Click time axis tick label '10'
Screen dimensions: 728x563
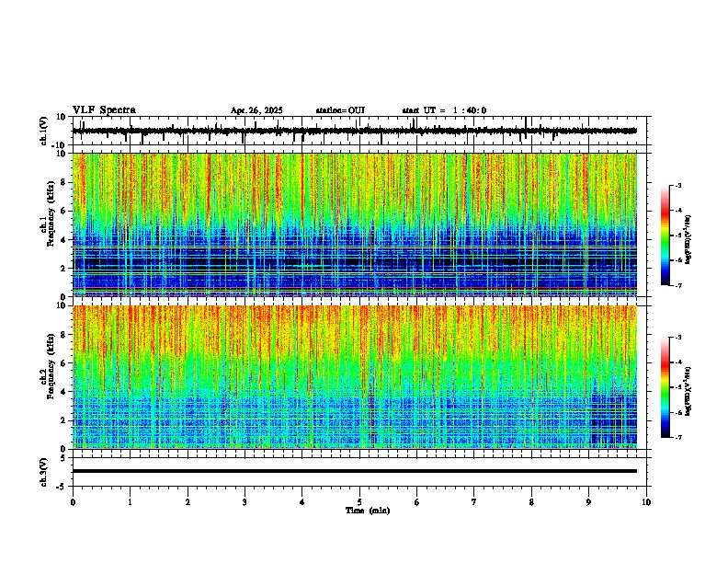646,502
